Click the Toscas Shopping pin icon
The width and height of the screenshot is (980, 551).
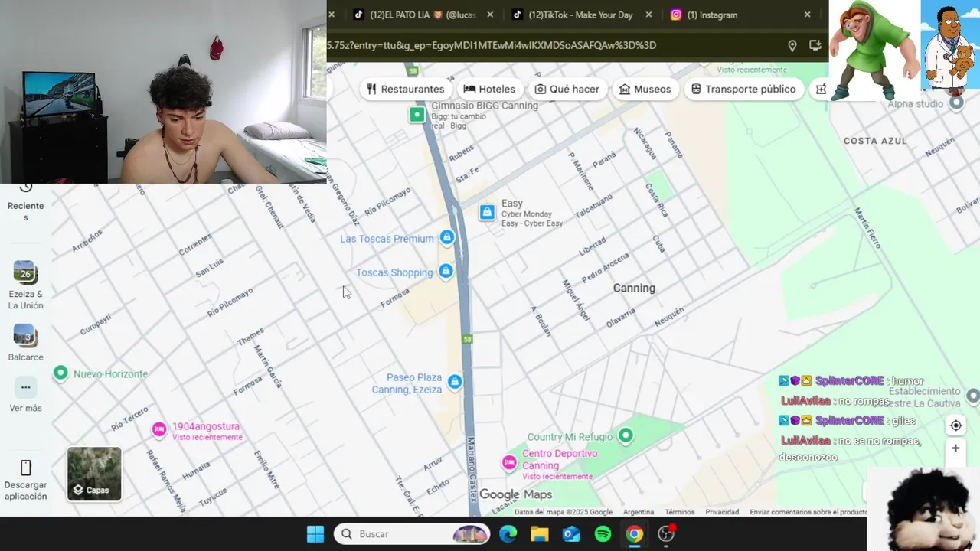click(446, 271)
